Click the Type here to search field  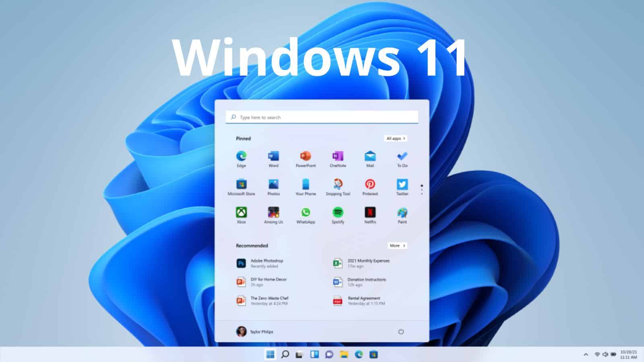tap(322, 117)
